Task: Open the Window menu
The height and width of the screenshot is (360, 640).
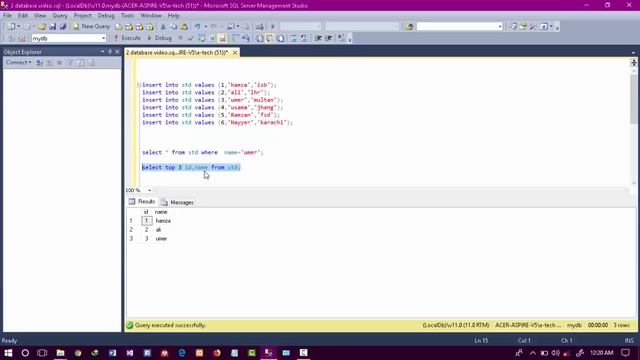Action: pyautogui.click(x=151, y=16)
